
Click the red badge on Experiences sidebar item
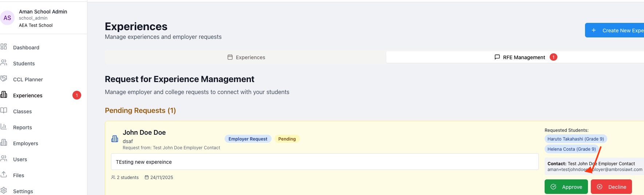tap(77, 96)
